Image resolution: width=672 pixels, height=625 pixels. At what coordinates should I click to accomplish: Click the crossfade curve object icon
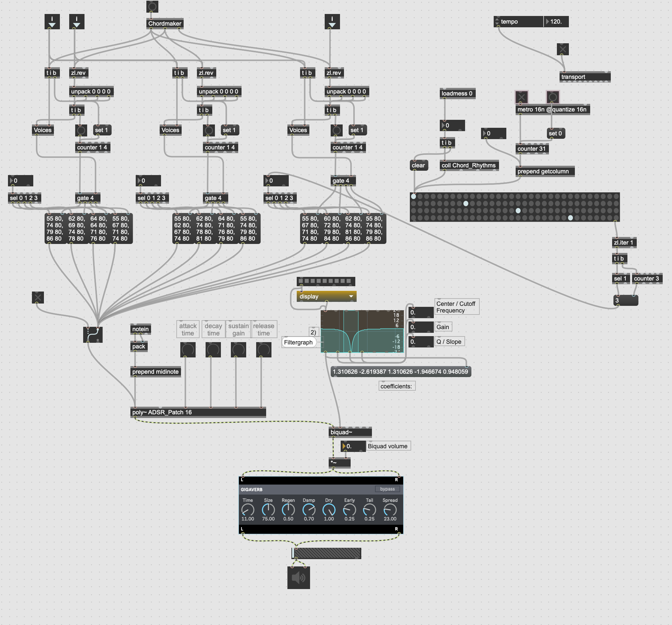92,334
